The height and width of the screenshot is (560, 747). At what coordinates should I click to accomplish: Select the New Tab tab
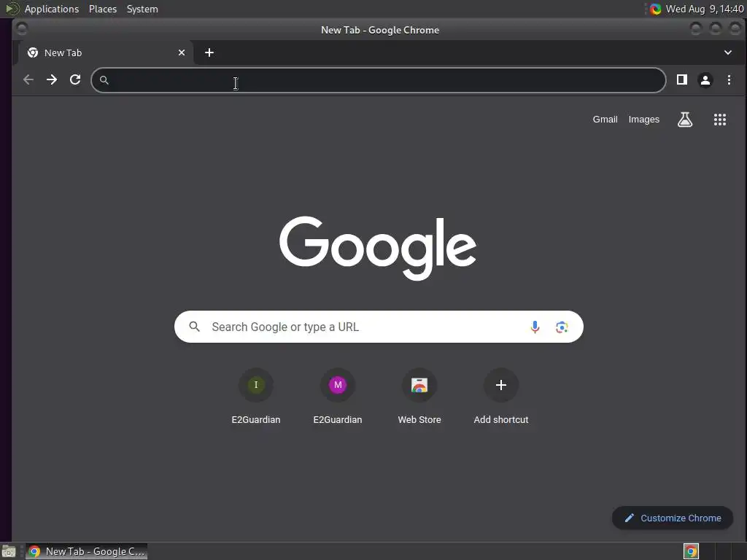tap(106, 52)
